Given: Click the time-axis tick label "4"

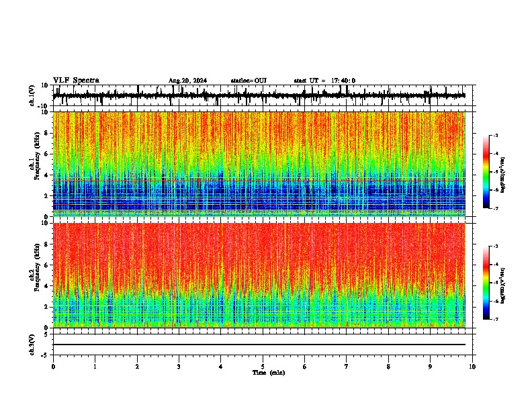Looking at the screenshot, I should tap(220, 367).
